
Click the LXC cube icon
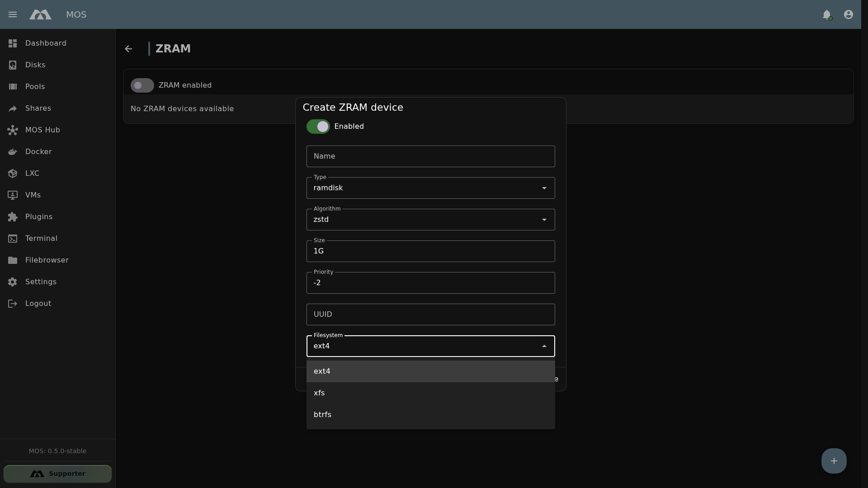coord(13,174)
